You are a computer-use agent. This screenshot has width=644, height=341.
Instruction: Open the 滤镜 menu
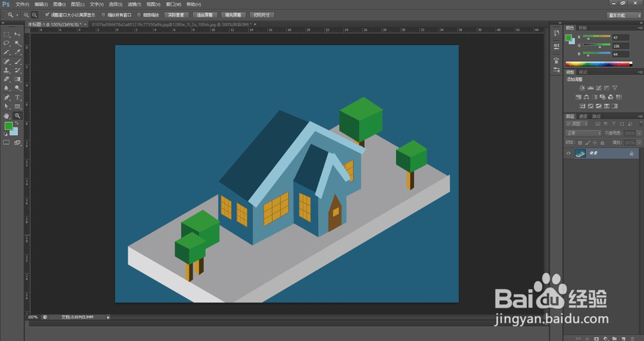[x=133, y=4]
